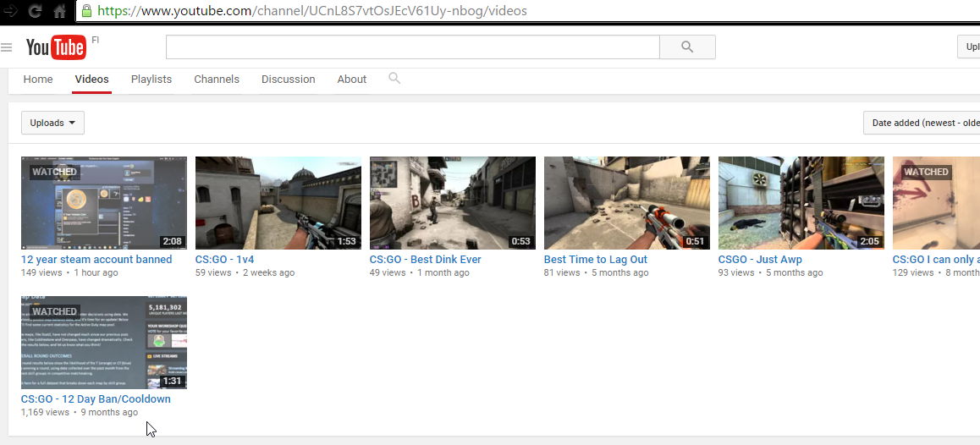Click the browser home icon
This screenshot has width=980, height=445.
coord(59,11)
